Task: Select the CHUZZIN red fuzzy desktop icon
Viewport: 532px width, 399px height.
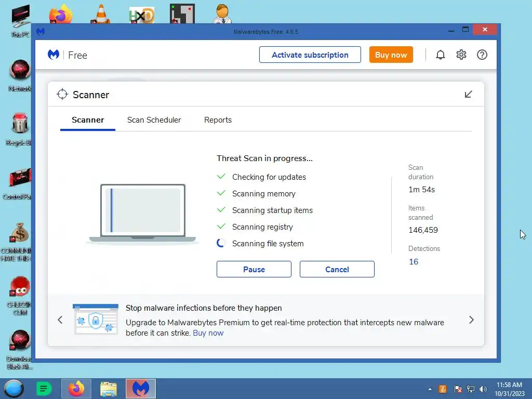Action: (20, 296)
